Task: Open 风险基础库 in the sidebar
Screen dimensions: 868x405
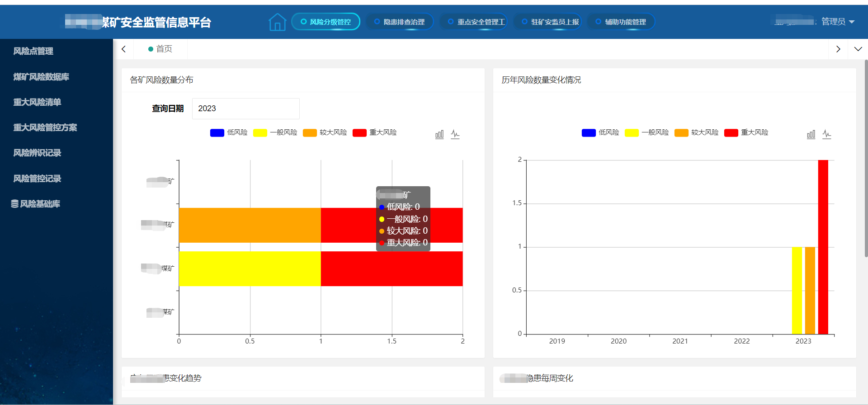Action: pyautogui.click(x=40, y=204)
